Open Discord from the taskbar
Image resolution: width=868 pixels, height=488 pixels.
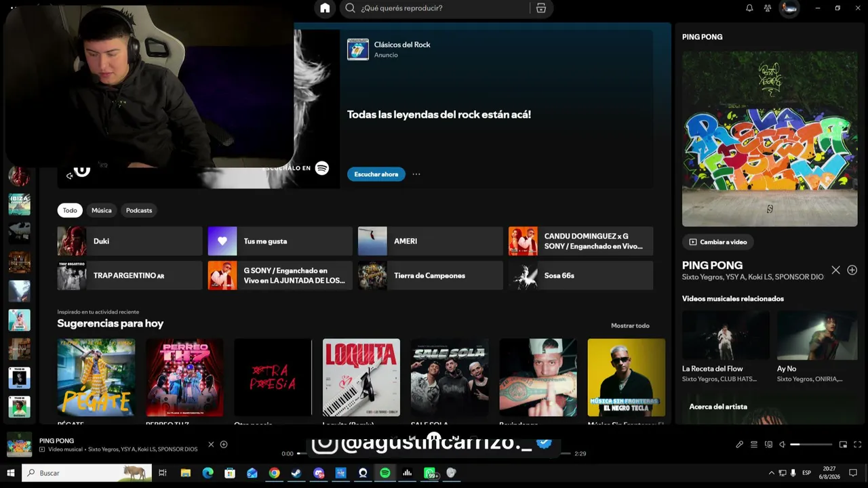[319, 473]
